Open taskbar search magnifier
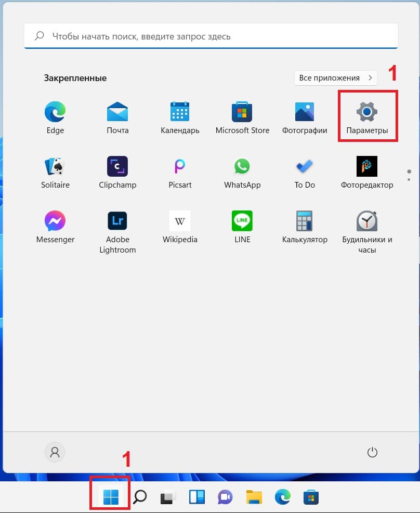Screen dimensions: 420x513 [140, 497]
